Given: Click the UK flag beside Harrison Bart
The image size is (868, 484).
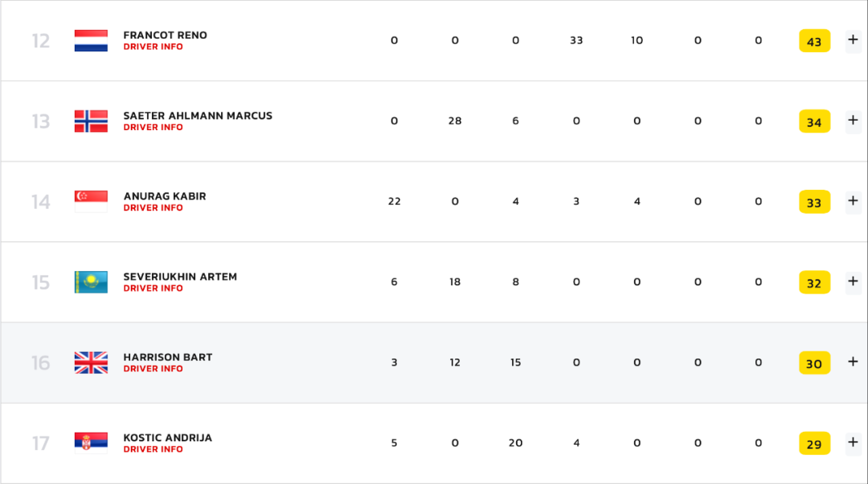Looking at the screenshot, I should coord(91,363).
